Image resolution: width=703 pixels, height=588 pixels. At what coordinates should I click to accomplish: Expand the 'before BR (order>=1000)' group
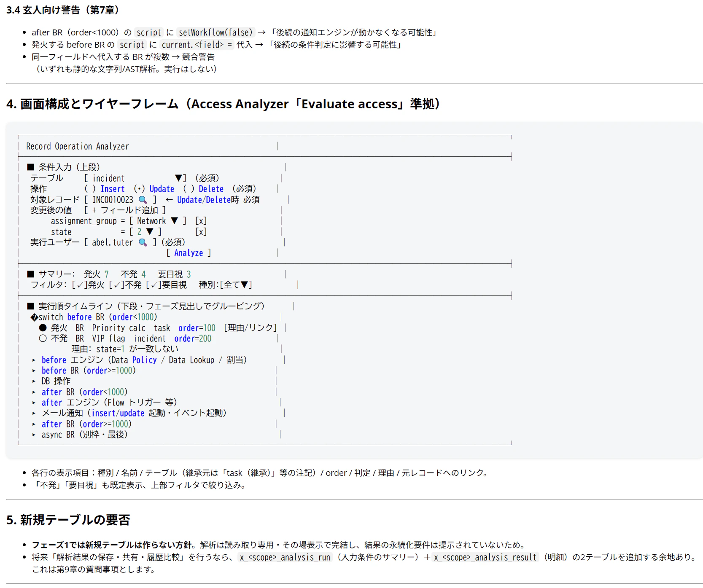coord(34,371)
